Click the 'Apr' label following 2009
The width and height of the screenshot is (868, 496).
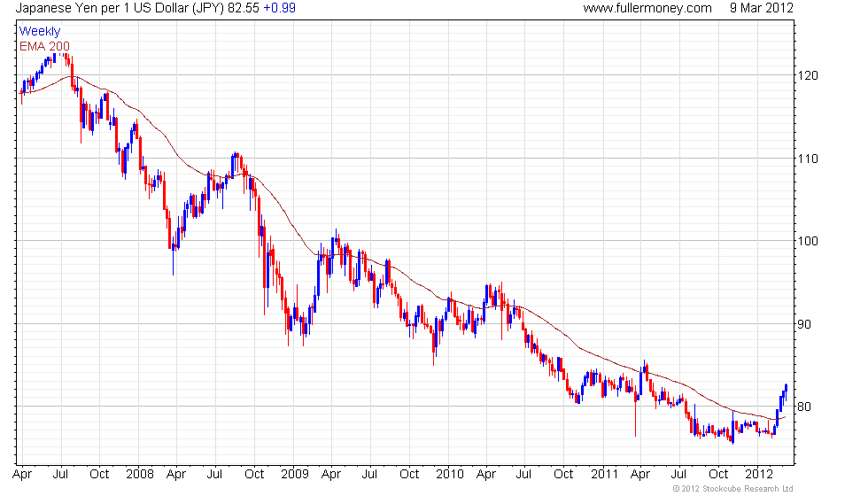point(331,475)
